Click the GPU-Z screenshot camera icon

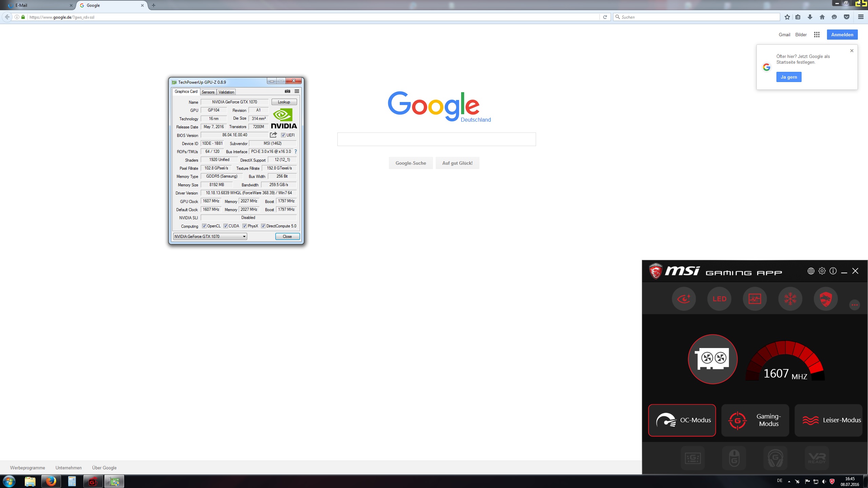(287, 91)
